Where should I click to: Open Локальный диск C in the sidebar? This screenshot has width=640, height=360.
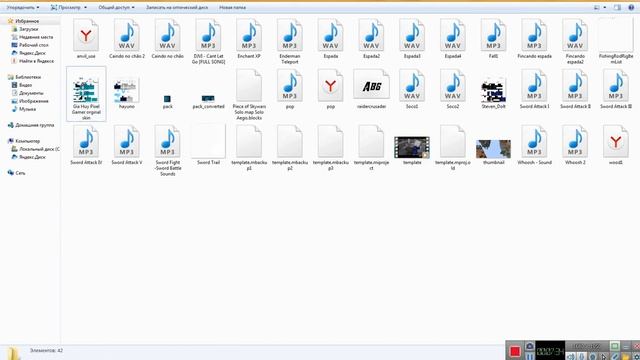(39, 149)
